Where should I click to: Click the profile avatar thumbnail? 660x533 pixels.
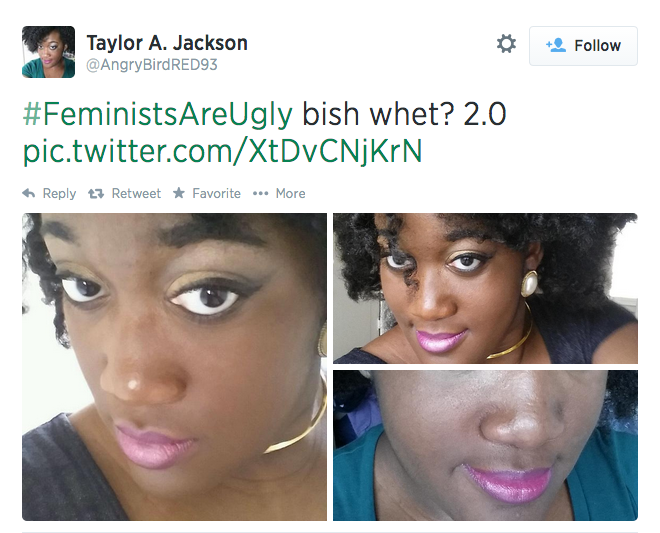coord(48,52)
